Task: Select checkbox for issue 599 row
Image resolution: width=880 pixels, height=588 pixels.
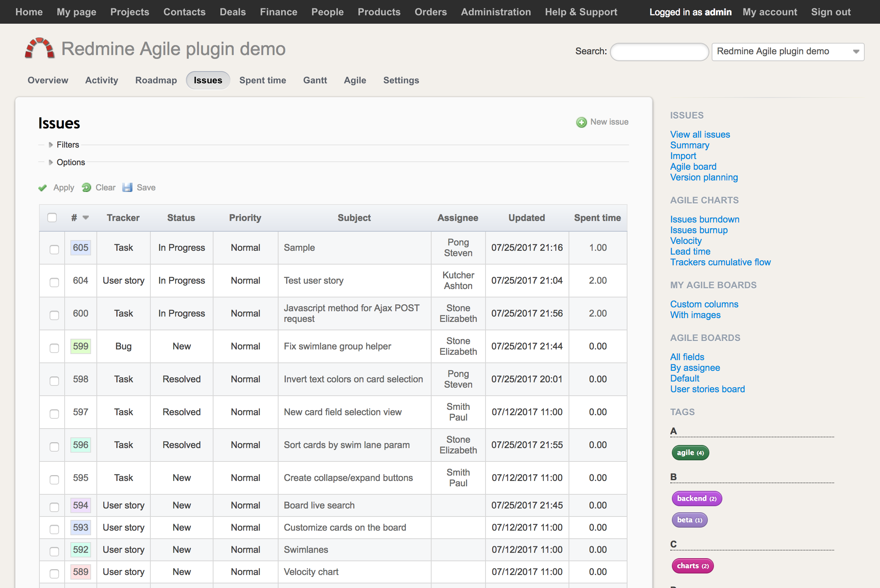Action: tap(54, 348)
